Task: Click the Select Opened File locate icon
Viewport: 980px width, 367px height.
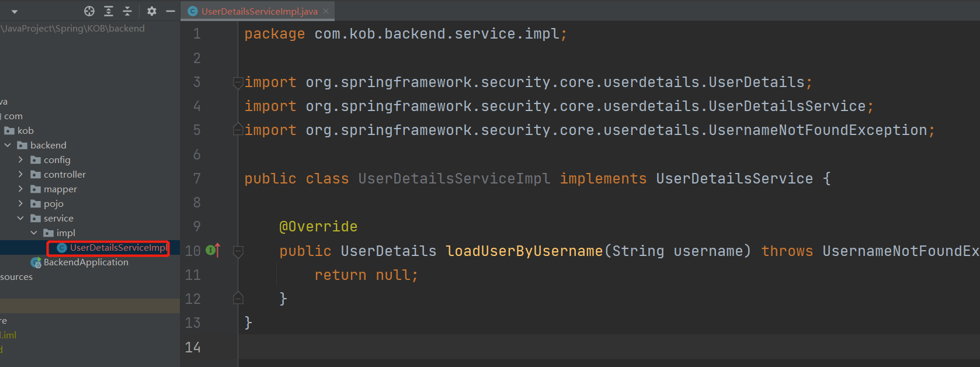Action: coord(89,11)
